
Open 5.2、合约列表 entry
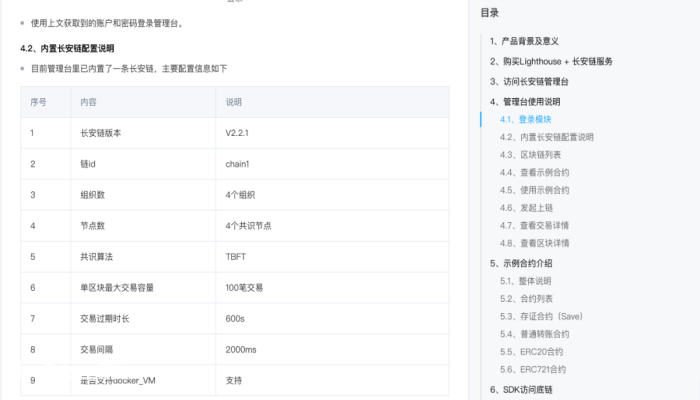(x=526, y=299)
